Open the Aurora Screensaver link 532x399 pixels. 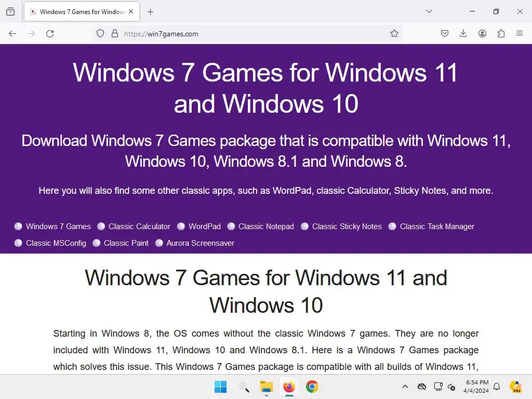click(x=200, y=243)
